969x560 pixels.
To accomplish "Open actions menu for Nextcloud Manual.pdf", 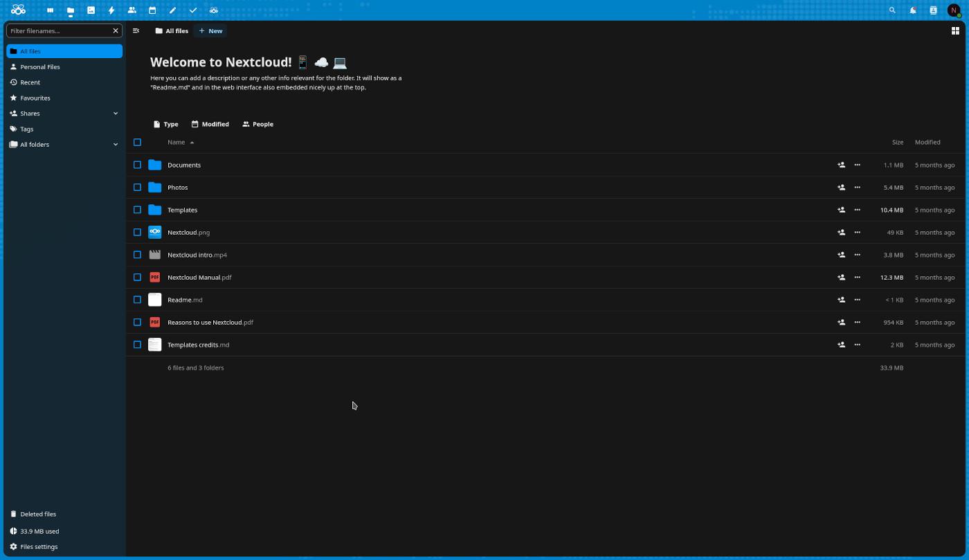I will (857, 278).
